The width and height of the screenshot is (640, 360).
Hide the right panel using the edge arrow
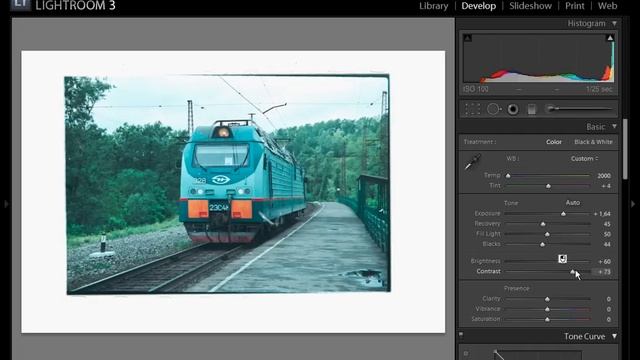[633, 203]
